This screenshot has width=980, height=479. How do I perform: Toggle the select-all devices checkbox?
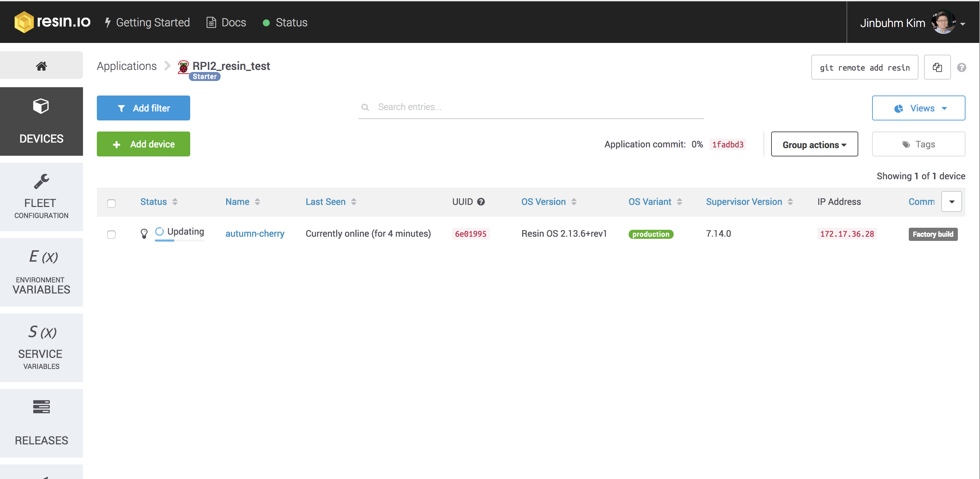(x=111, y=203)
